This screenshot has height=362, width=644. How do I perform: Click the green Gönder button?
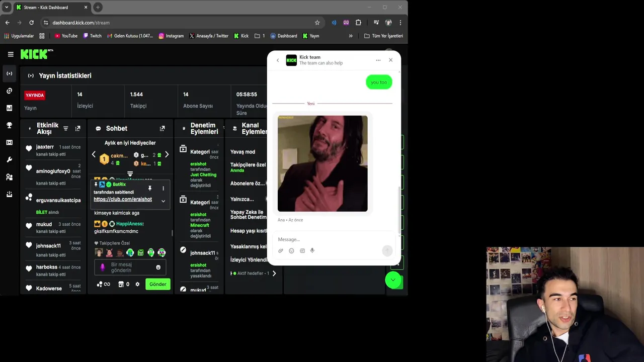157,285
